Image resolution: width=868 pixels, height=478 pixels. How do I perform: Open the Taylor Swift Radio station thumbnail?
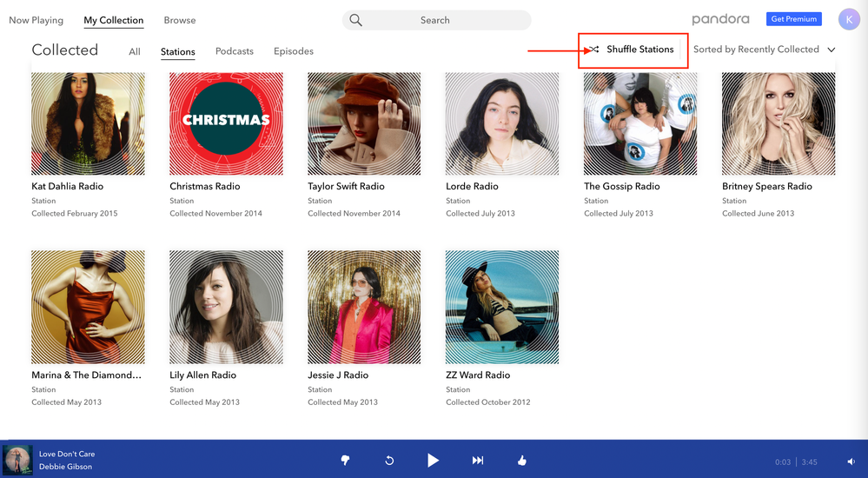pos(364,123)
